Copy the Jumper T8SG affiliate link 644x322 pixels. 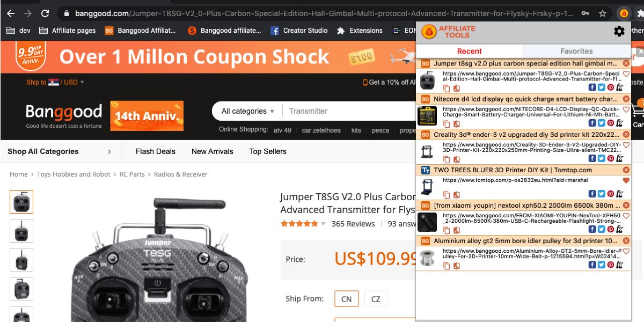click(447, 88)
